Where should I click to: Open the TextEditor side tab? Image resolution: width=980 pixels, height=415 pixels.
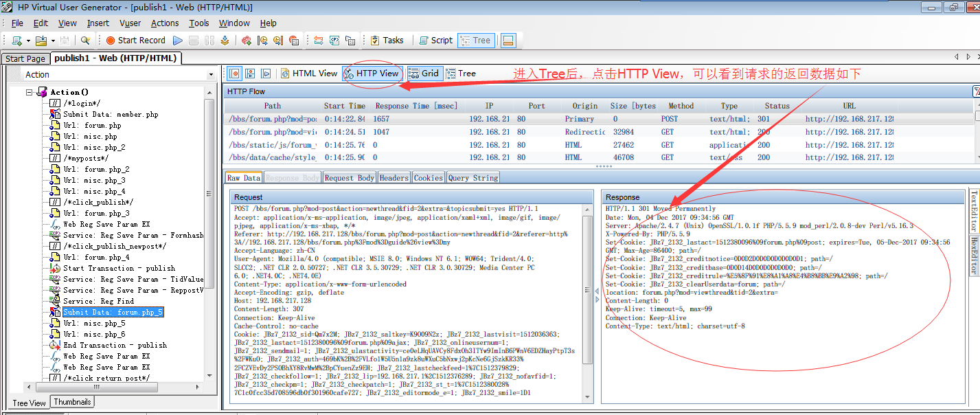973,212
